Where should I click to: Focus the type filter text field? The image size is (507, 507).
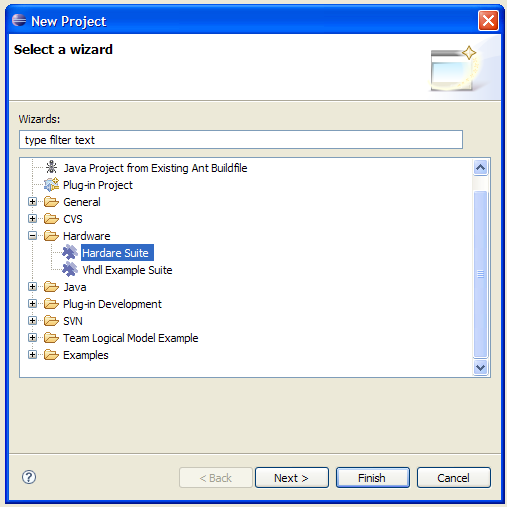(x=241, y=140)
